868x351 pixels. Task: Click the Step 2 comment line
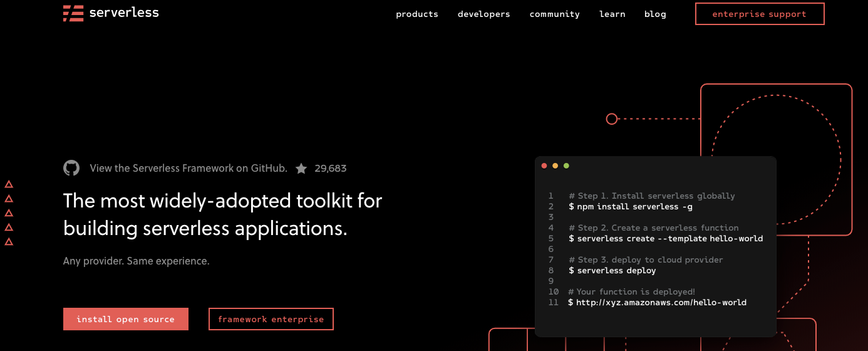[x=654, y=228]
